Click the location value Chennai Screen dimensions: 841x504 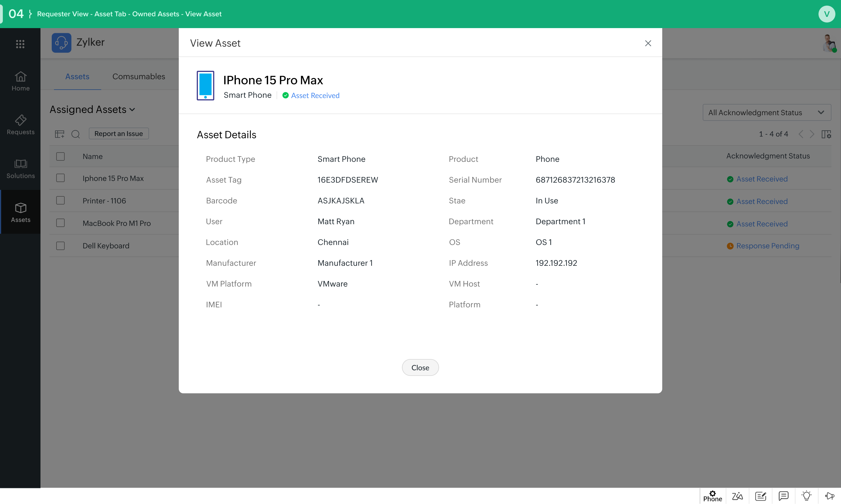[x=333, y=242]
